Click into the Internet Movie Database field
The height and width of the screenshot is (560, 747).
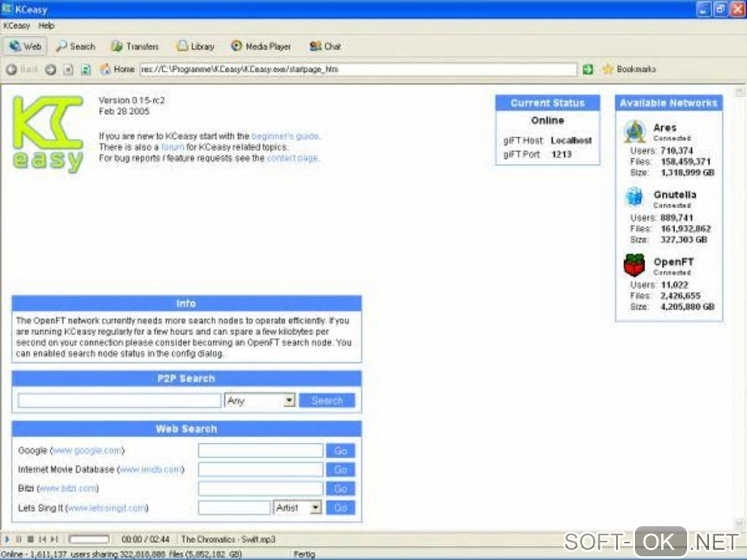(261, 469)
